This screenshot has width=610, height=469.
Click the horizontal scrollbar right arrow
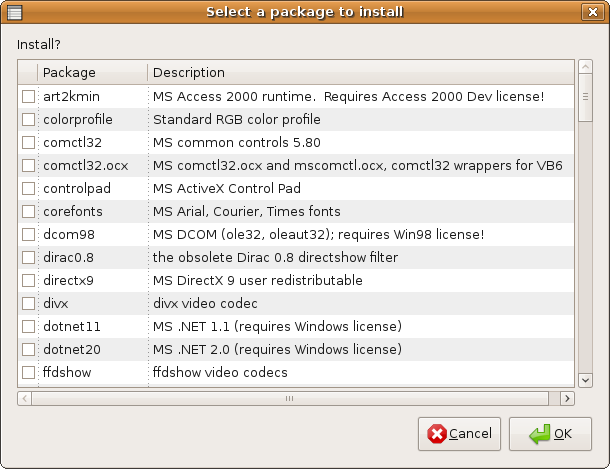point(567,398)
